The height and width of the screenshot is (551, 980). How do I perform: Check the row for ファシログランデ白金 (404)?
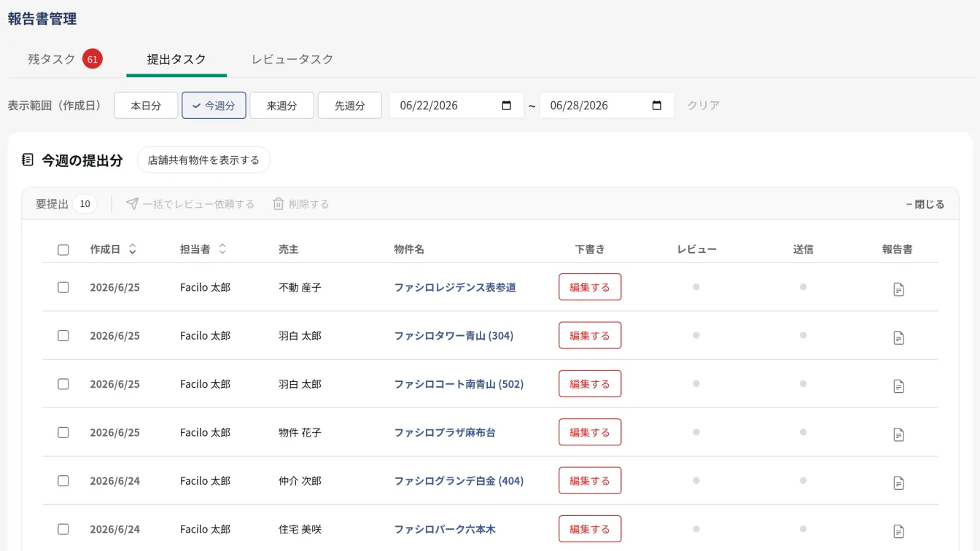63,481
